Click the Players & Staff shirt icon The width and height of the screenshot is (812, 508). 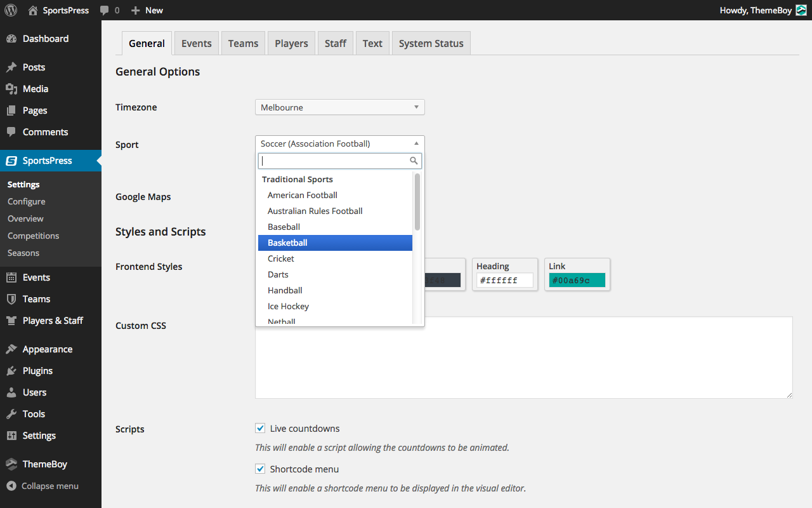click(11, 321)
